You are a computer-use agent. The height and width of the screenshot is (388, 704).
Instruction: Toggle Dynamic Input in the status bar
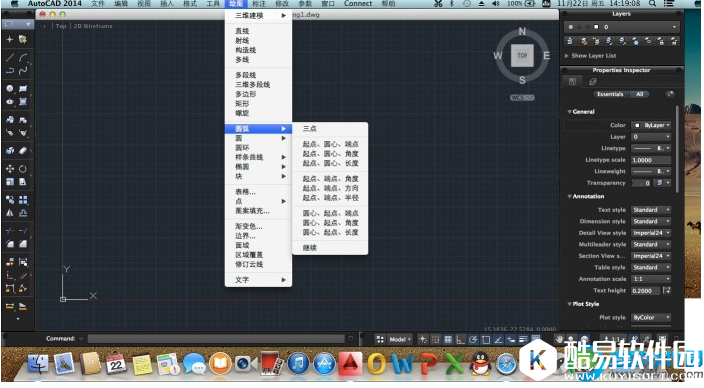510,340
